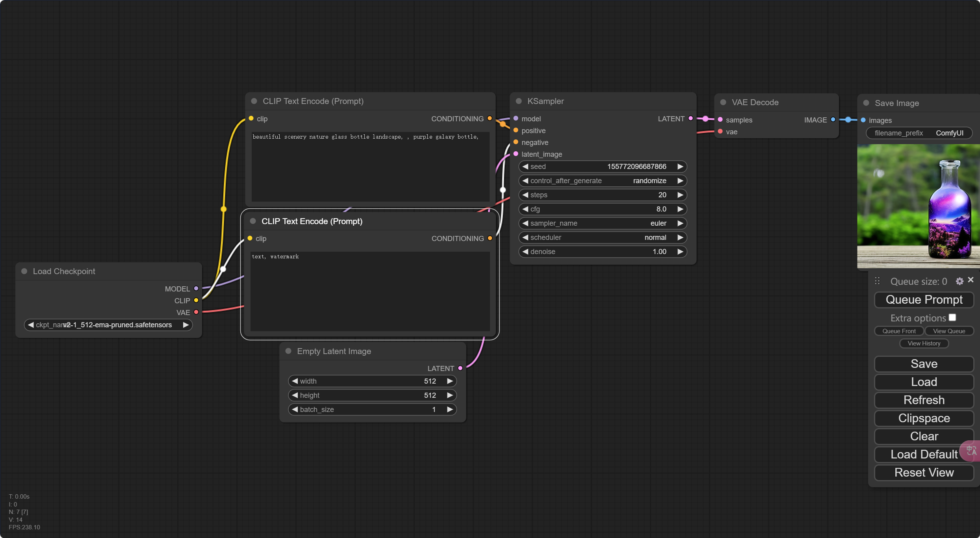Click the VAE Decode node icon
This screenshot has height=538, width=980.
[x=723, y=102]
